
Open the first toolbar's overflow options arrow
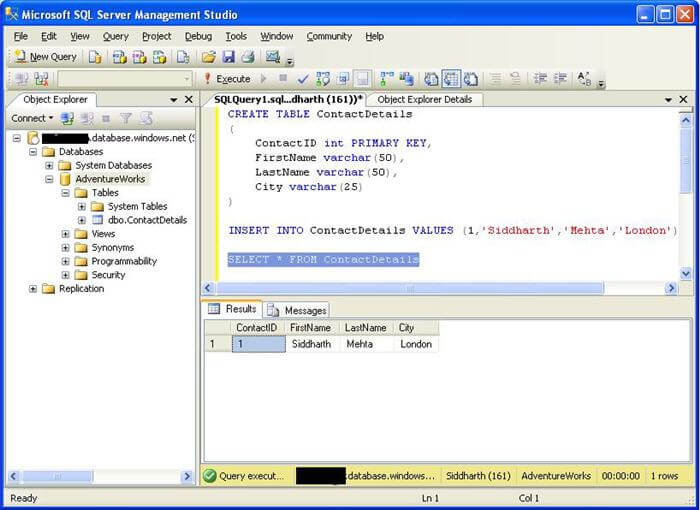coord(289,62)
